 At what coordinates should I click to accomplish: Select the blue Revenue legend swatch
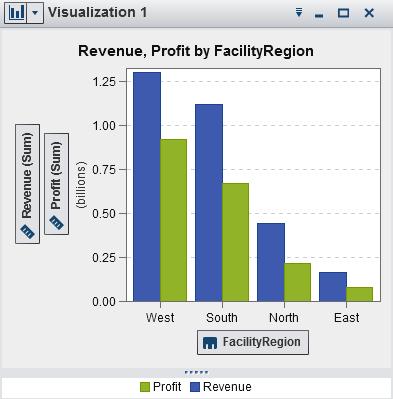(x=195, y=387)
